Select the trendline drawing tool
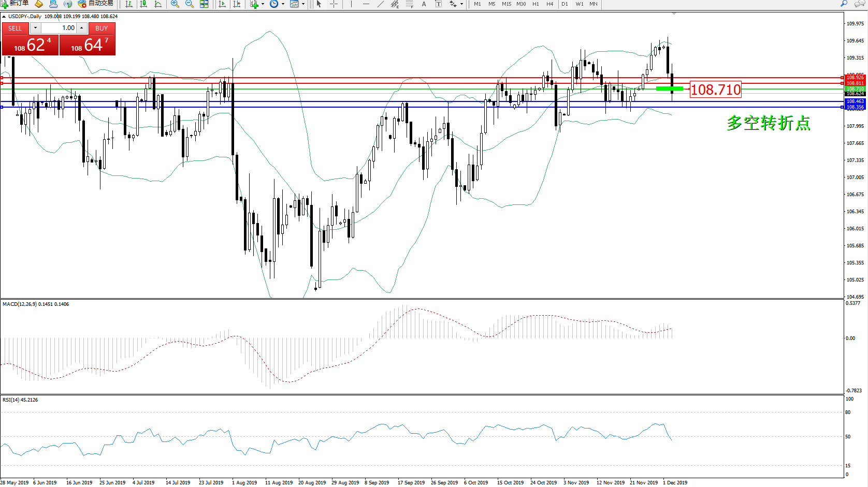The height and width of the screenshot is (487, 868). [x=381, y=4]
